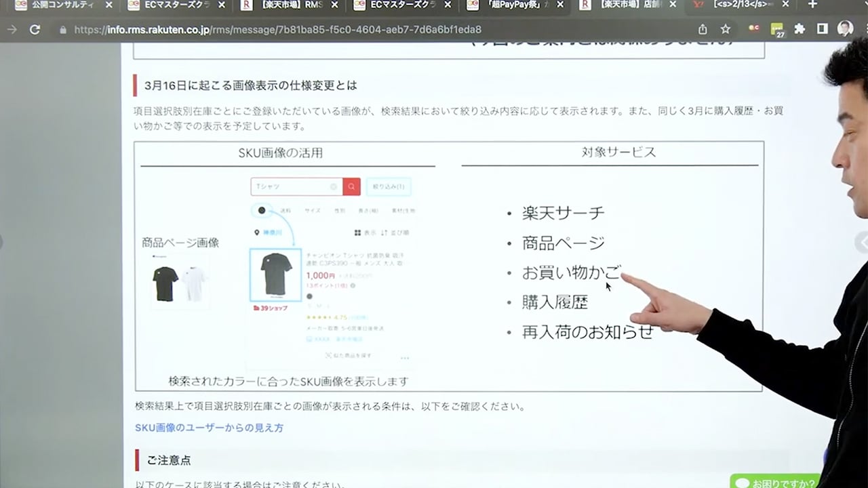Image resolution: width=868 pixels, height=488 pixels.
Task: Switch to the 【楽天市場】店舗 tab
Action: click(627, 5)
